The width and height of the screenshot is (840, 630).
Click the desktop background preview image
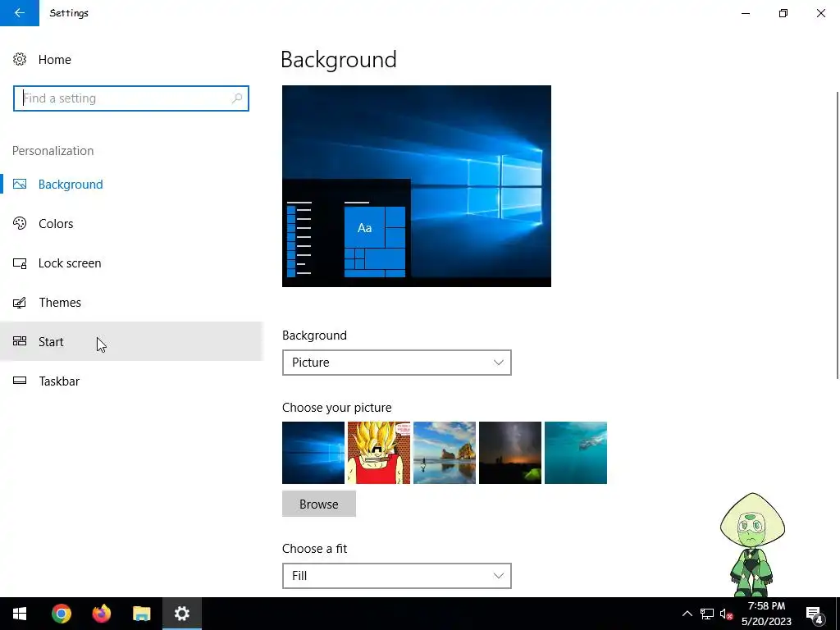(417, 186)
